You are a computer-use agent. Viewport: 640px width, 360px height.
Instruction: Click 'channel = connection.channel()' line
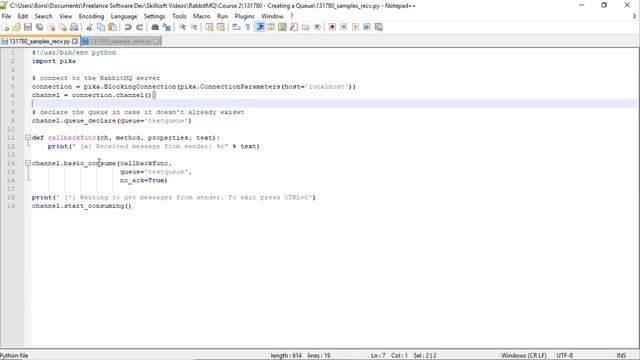91,95
